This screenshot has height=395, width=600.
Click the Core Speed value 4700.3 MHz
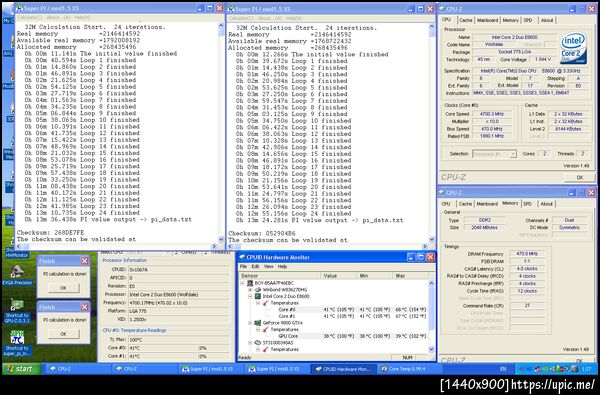(492, 114)
